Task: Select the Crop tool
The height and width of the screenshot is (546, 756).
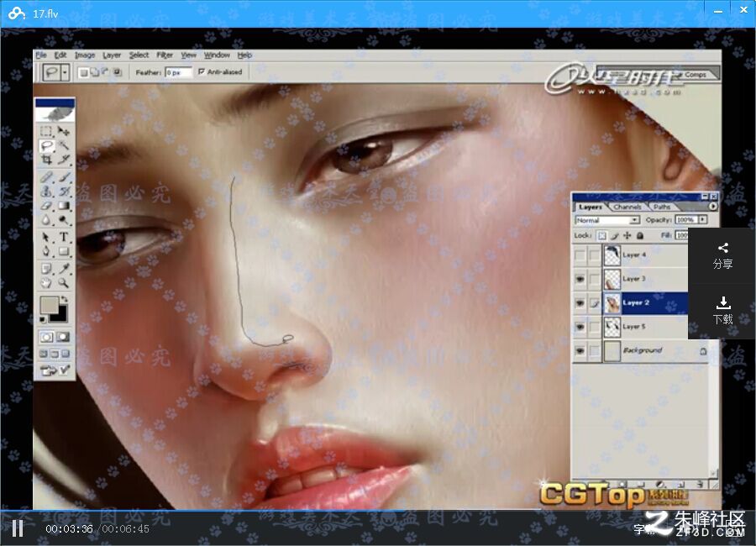Action: pyautogui.click(x=46, y=159)
